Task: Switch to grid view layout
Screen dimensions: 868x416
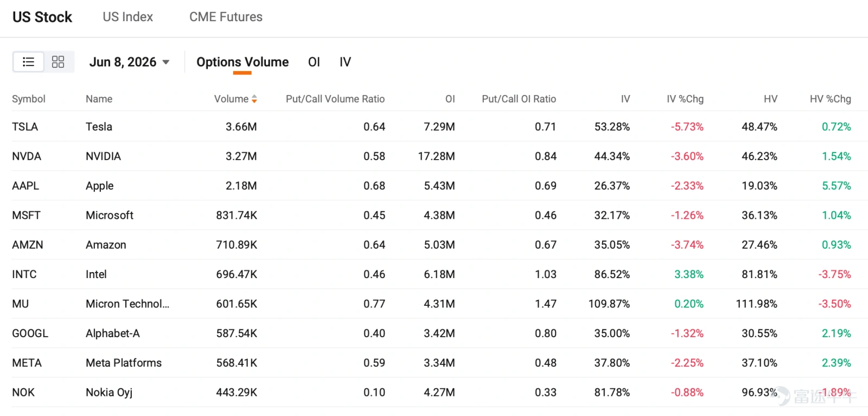Action: (x=58, y=62)
